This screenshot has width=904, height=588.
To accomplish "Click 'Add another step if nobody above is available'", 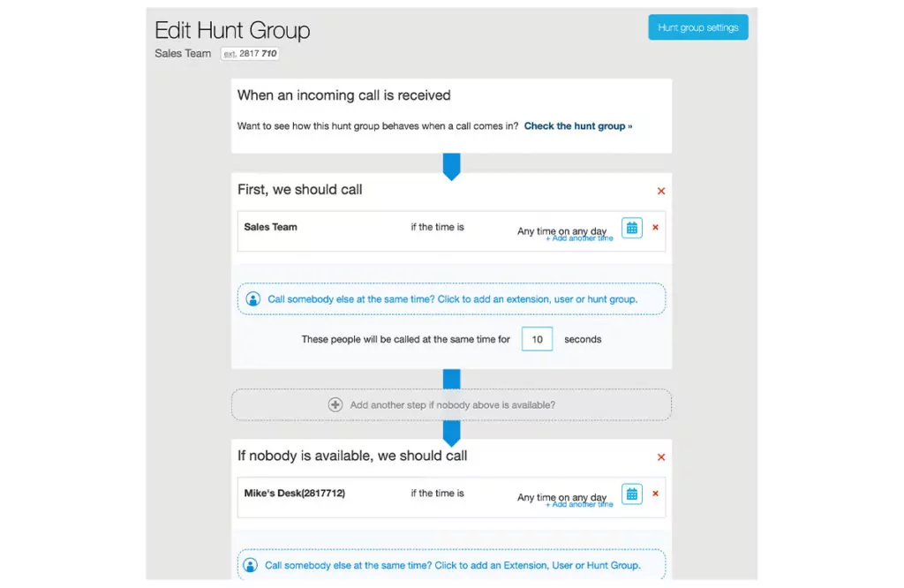I will point(451,404).
